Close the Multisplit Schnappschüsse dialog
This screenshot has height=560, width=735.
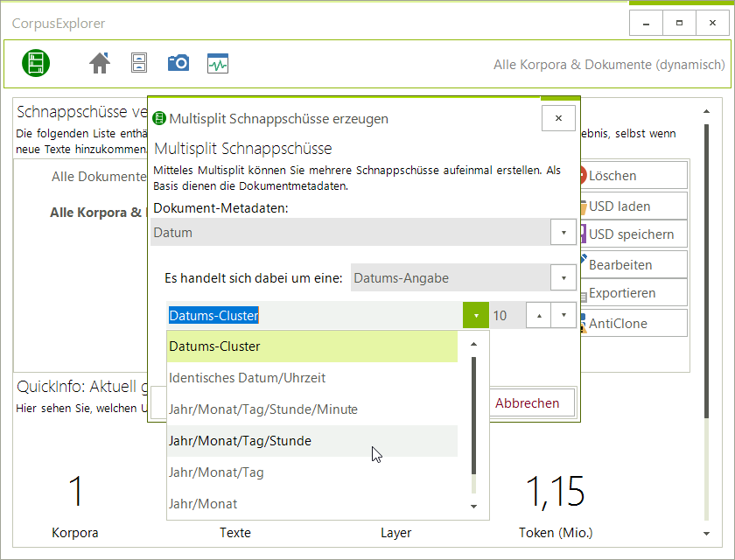tap(558, 118)
